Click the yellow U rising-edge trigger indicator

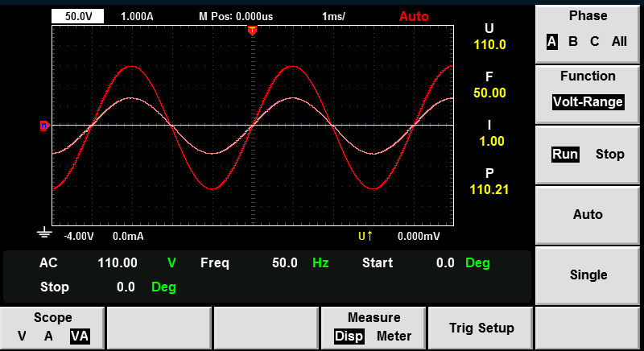pyautogui.click(x=365, y=236)
